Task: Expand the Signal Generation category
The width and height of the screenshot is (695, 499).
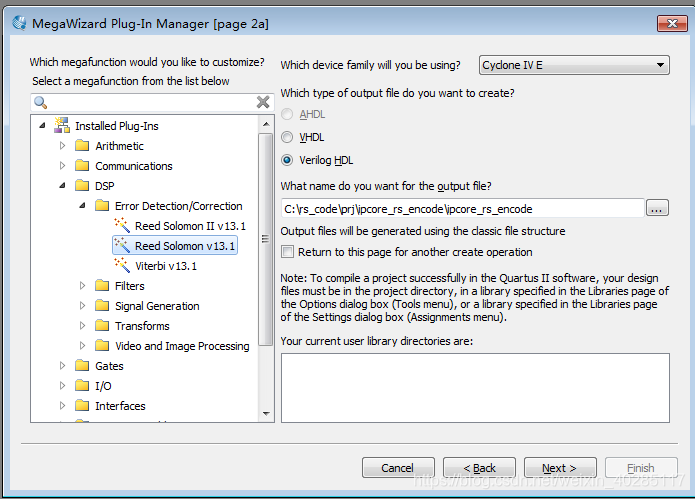Action: point(82,305)
